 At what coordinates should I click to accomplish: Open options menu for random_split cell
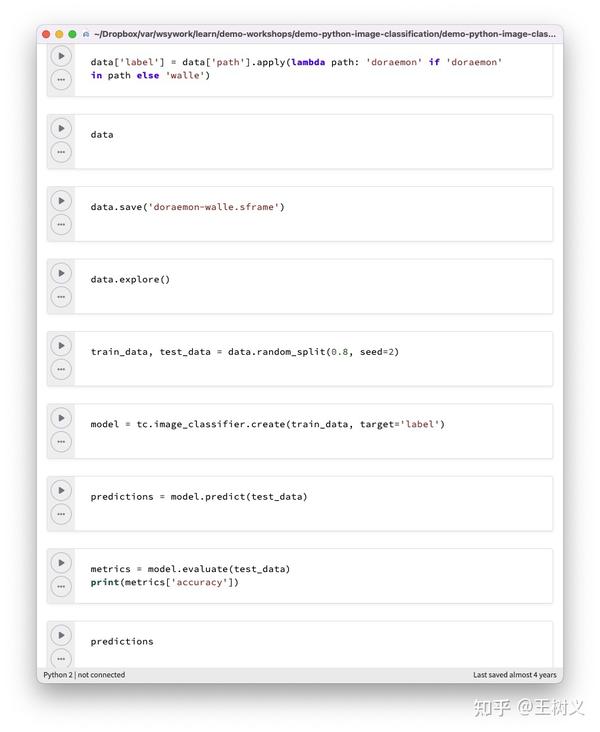pos(61,369)
